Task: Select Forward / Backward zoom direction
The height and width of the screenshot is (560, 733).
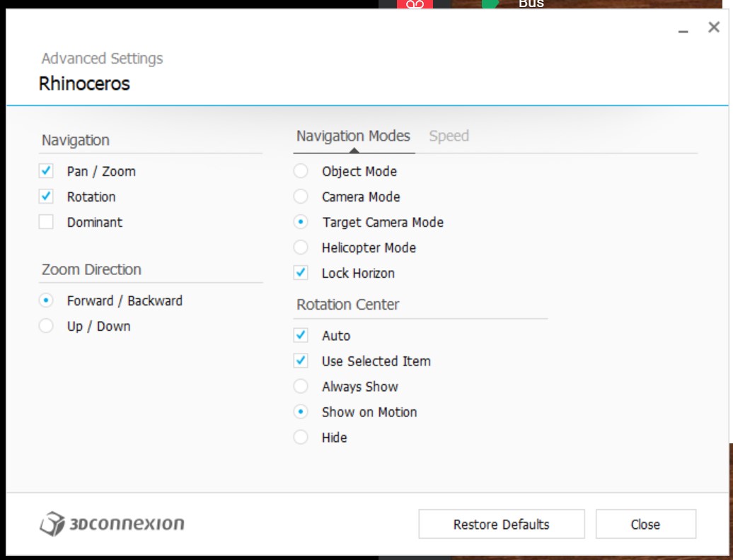Action: pos(46,301)
